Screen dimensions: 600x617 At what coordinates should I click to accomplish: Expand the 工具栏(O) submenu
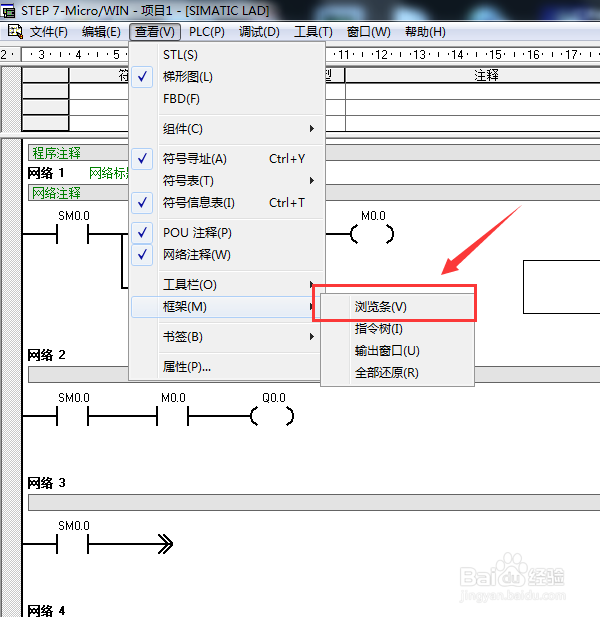tap(227, 284)
